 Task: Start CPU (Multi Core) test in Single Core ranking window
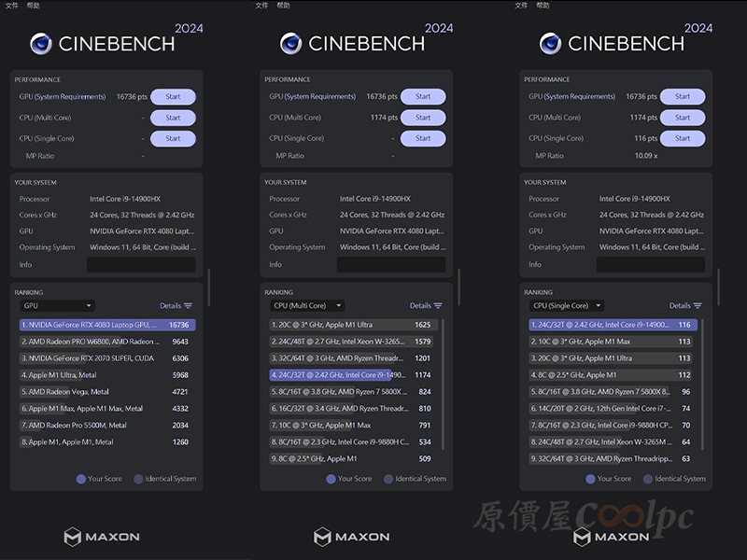click(683, 118)
